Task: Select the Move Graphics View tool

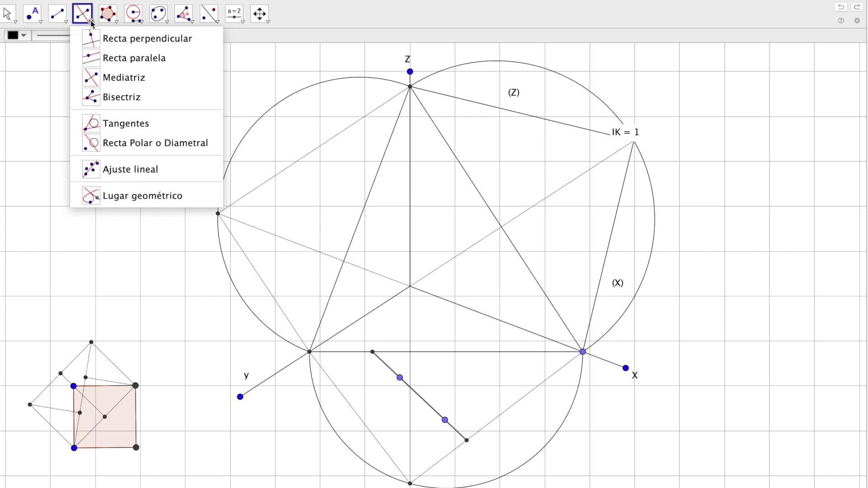Action: pyautogui.click(x=259, y=14)
